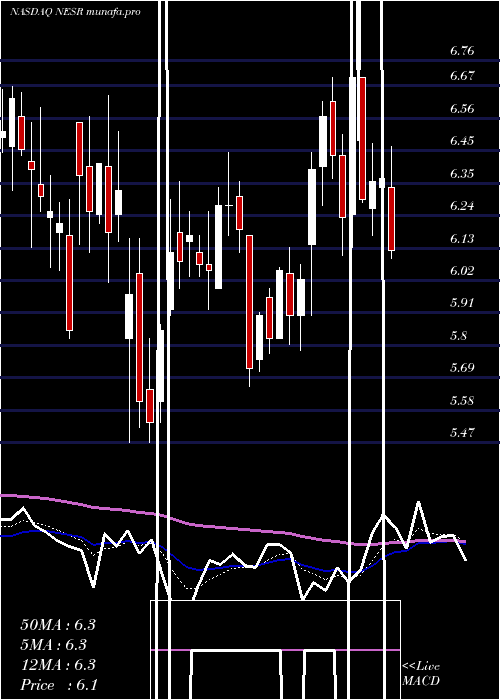Click the Price : 6.1 readout
The height and width of the screenshot is (700, 500).
(x=59, y=685)
